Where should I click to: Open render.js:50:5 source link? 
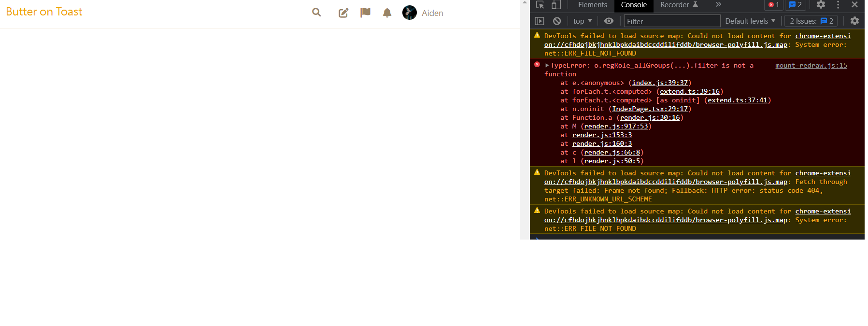pyautogui.click(x=612, y=161)
